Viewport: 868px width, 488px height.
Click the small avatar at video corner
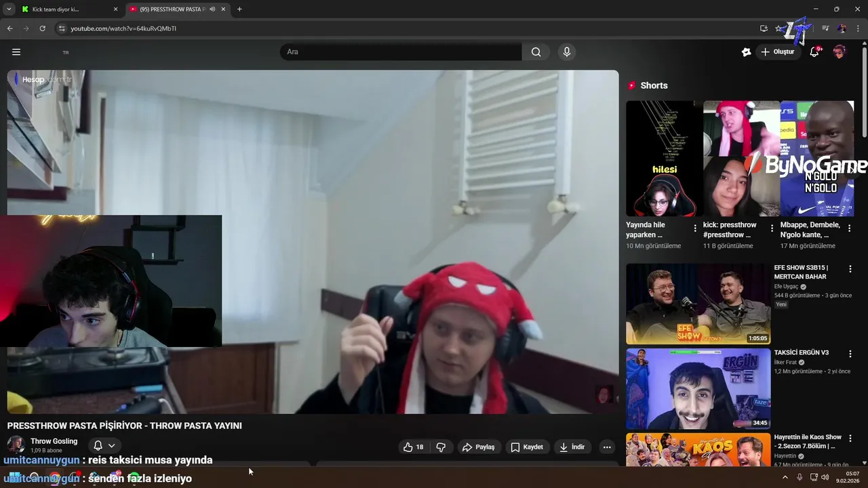point(604,394)
